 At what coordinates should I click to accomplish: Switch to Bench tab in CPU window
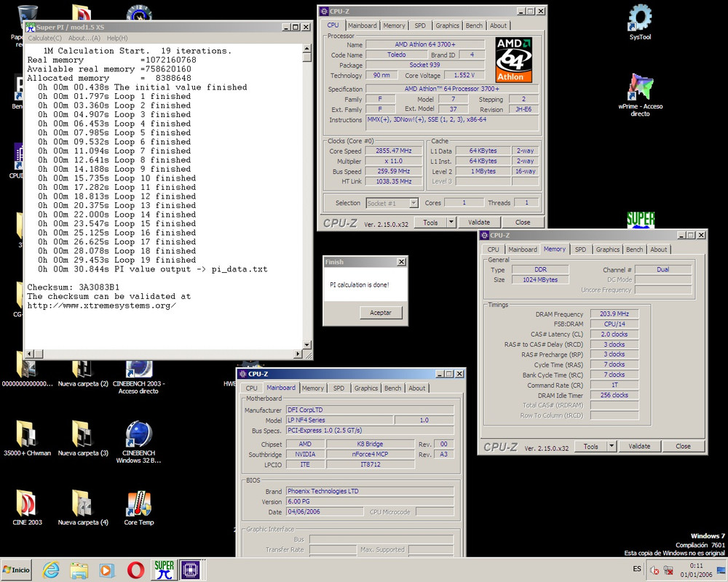[x=474, y=25]
